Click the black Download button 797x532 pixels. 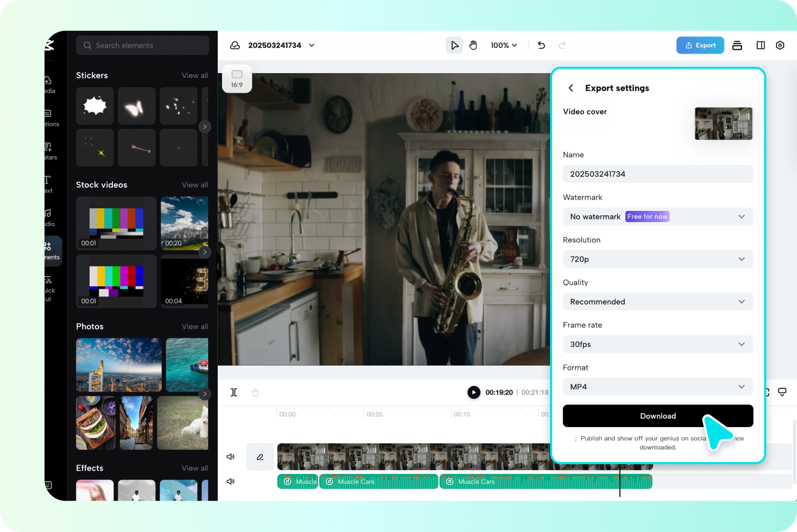658,416
